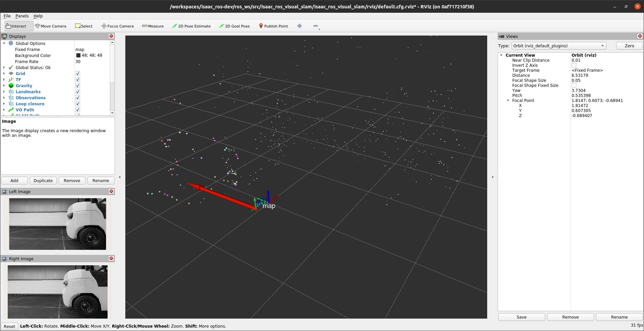
Task: Disable the Landmarks display checkbox
Action: [78, 92]
